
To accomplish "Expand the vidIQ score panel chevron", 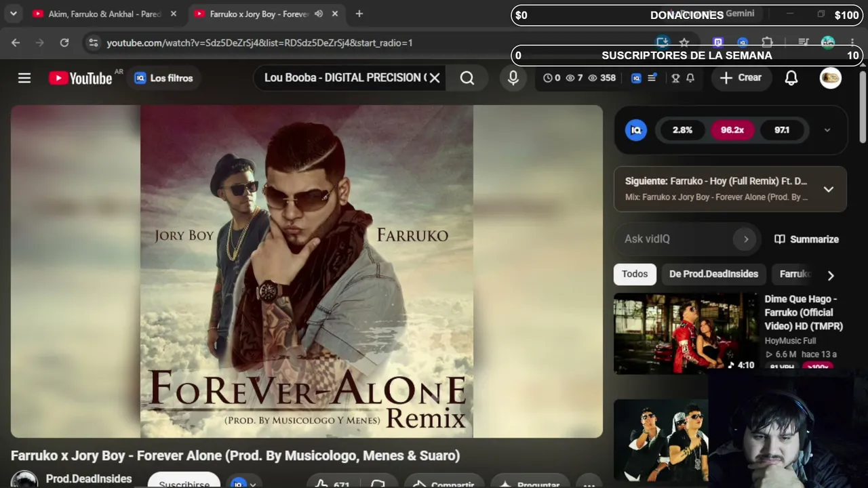I will click(x=827, y=130).
